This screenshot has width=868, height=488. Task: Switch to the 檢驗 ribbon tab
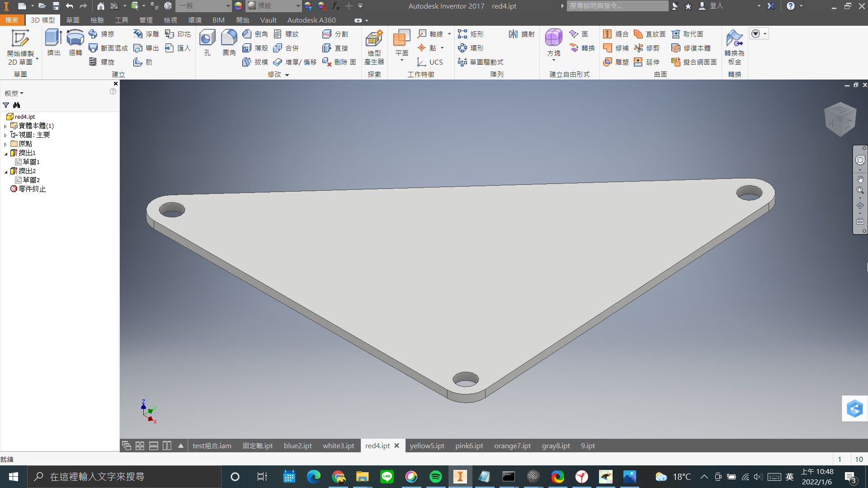(x=97, y=20)
